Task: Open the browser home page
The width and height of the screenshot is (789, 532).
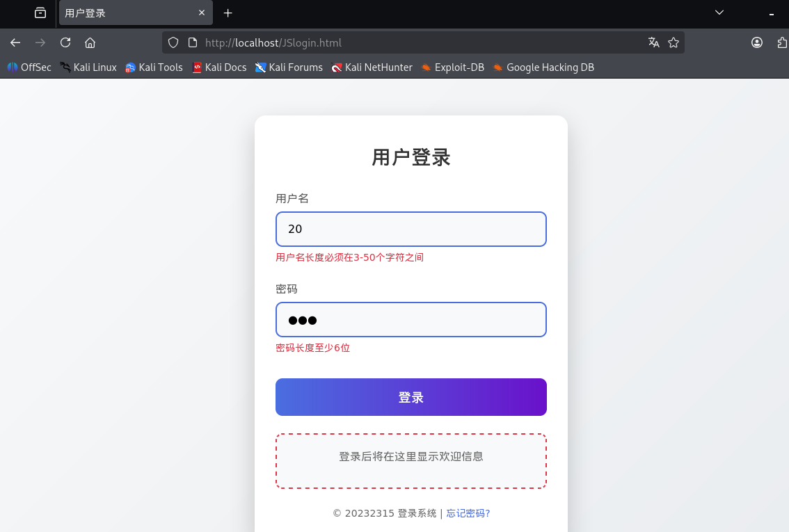Action: (90, 42)
